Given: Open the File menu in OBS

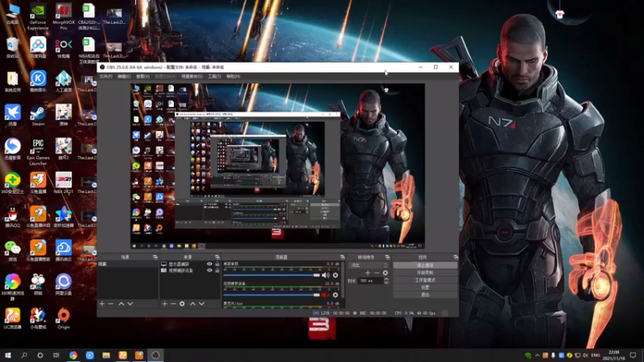Looking at the screenshot, I should pyautogui.click(x=105, y=76).
